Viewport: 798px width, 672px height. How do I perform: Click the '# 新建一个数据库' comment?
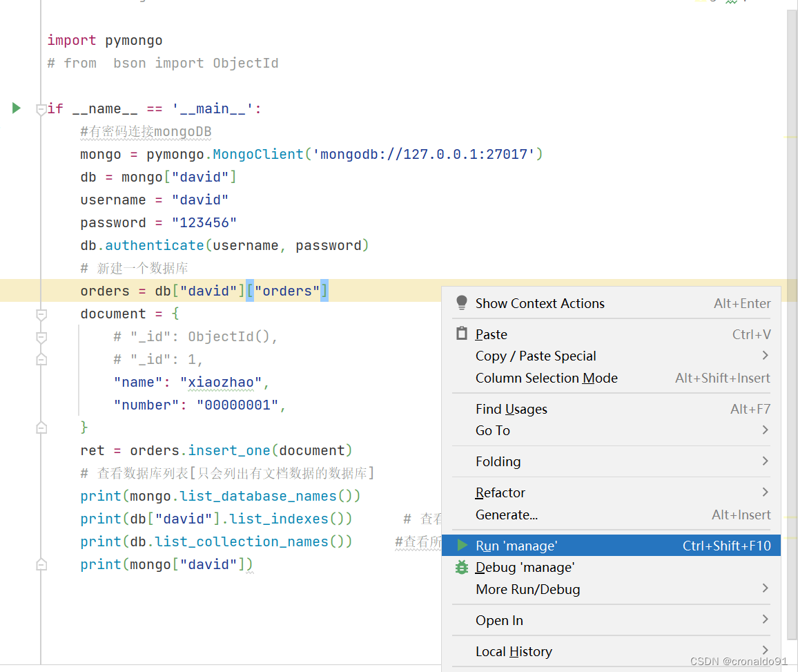click(x=135, y=268)
